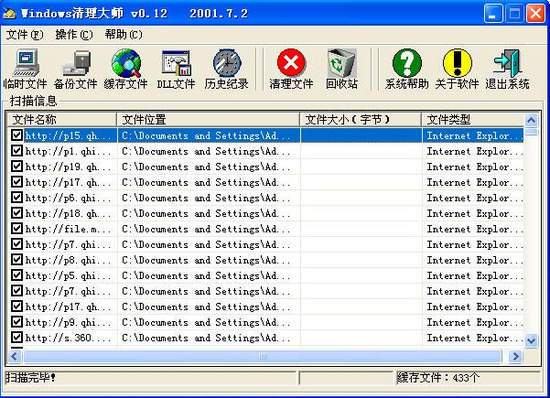Select the http://p5.qhi... file name
This screenshot has height=398, width=550.
click(x=67, y=275)
